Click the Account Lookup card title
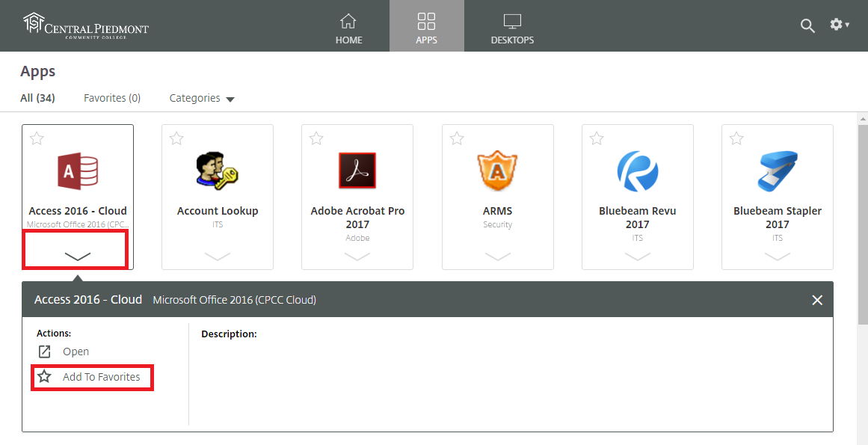The image size is (868, 445). (x=218, y=211)
